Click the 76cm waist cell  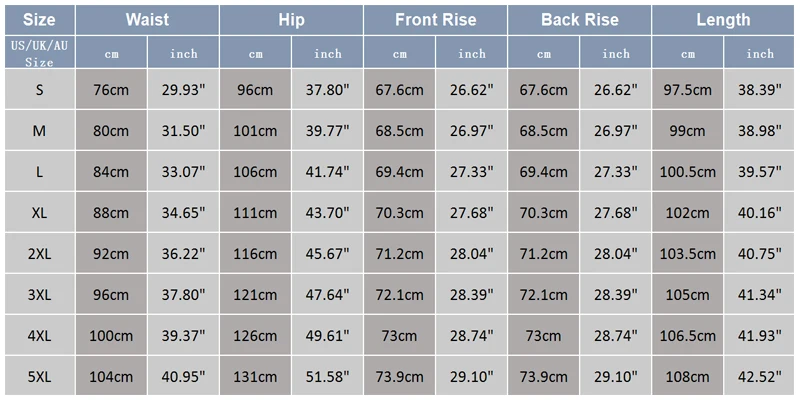point(111,90)
